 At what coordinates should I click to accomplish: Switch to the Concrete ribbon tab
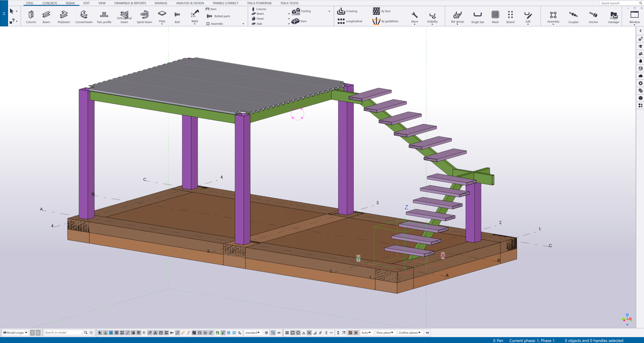click(x=50, y=3)
